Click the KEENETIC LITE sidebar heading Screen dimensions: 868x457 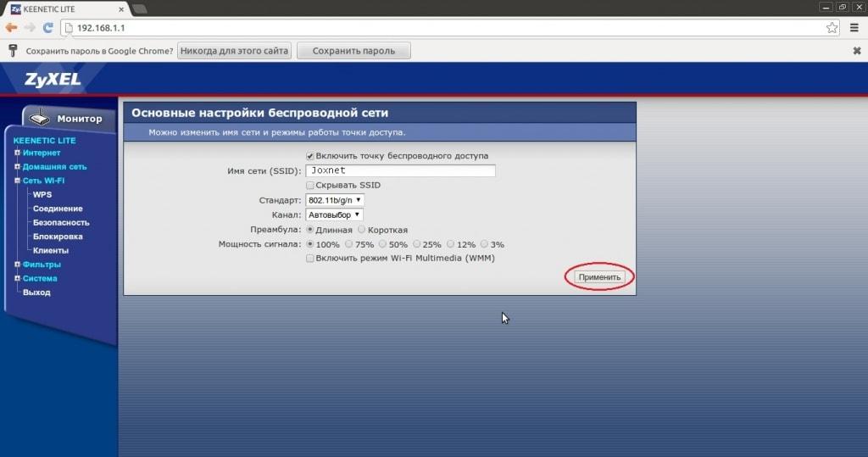pos(44,141)
